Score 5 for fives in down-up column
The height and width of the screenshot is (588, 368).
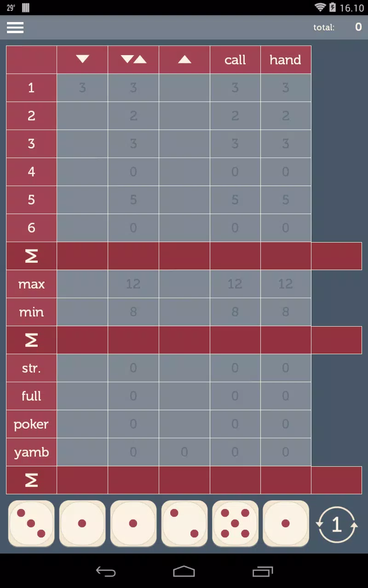133,200
